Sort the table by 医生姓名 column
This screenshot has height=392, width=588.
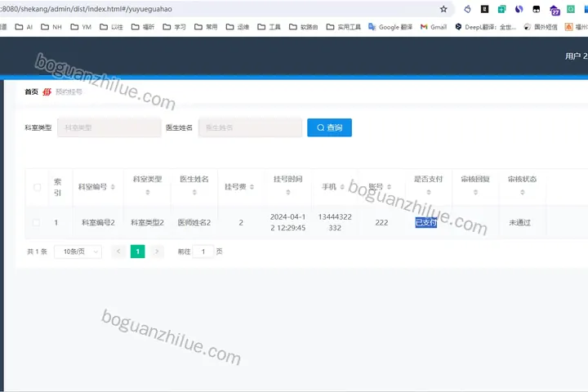(194, 192)
